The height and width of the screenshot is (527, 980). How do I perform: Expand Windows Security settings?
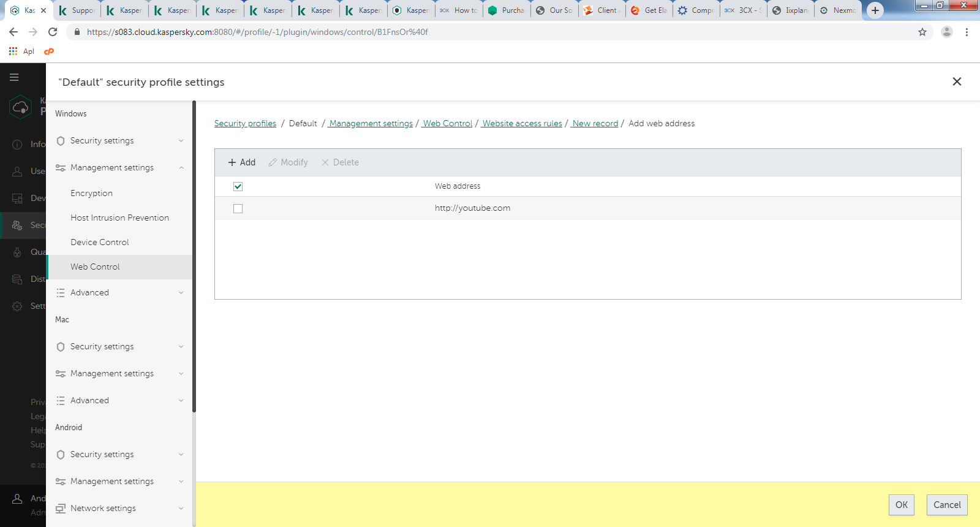click(181, 141)
